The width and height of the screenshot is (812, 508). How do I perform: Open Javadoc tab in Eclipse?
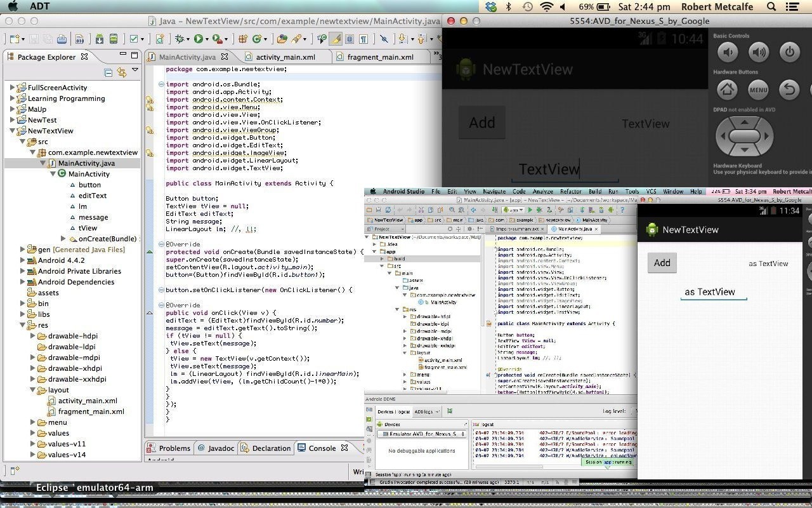coord(216,448)
